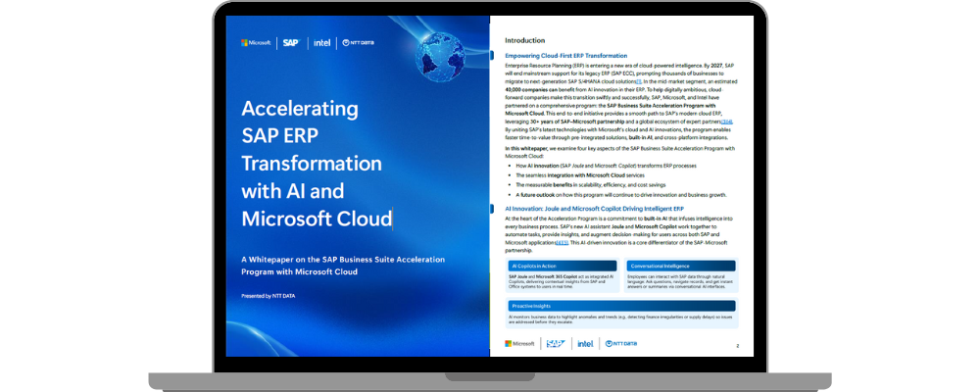The width and height of the screenshot is (980, 392).
Task: Click the Microsoft logo on the cover page
Action: 256,42
